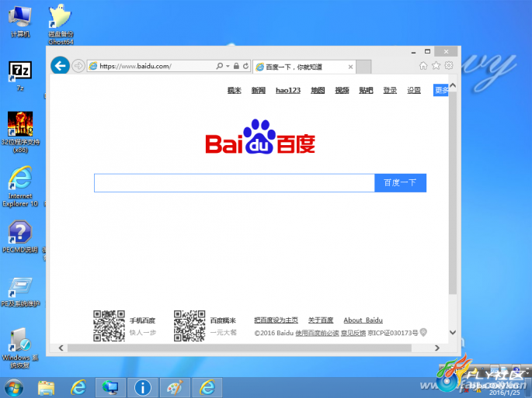The height and width of the screenshot is (398, 532).
Task: Select the PECMD说明 help desktop icon
Action: coord(20,237)
